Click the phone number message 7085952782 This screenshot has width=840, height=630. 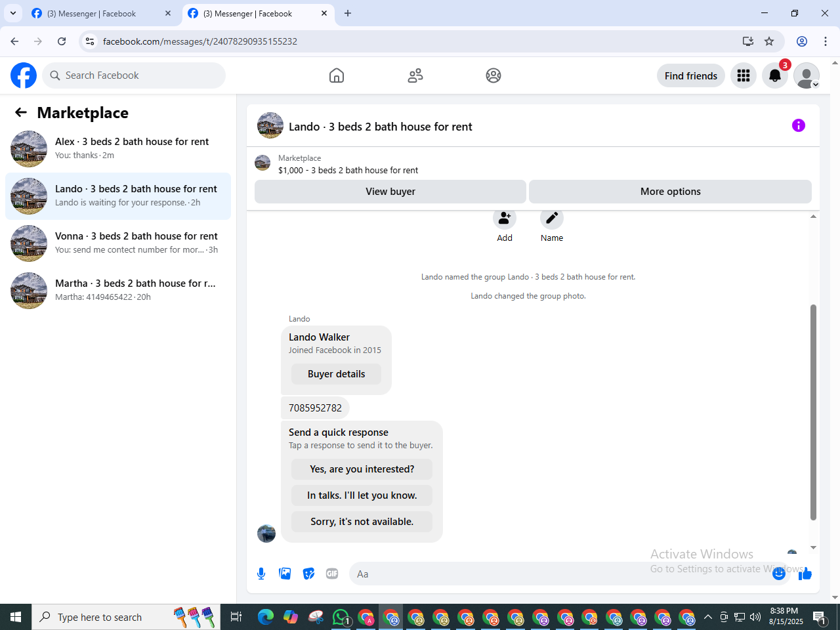[315, 408]
